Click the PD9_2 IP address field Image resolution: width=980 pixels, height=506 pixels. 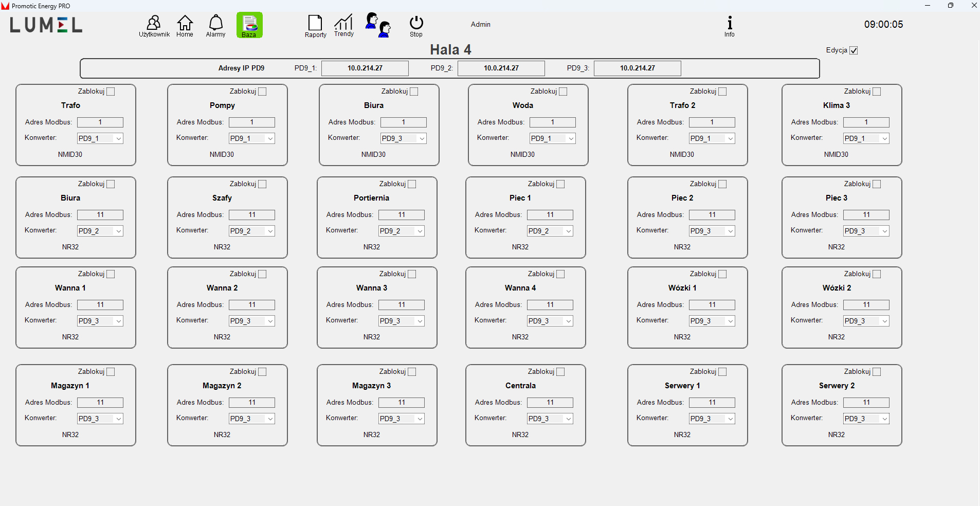point(501,68)
